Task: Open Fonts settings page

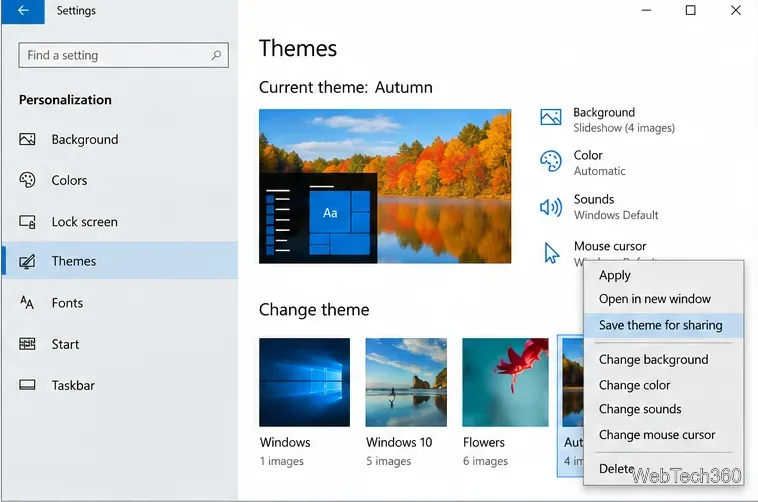Action: coord(119,303)
